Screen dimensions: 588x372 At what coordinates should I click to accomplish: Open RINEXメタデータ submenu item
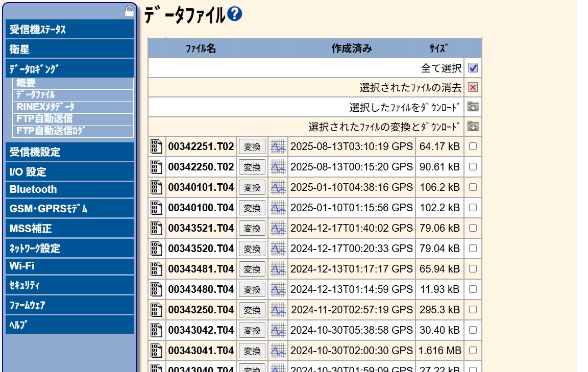click(x=45, y=107)
